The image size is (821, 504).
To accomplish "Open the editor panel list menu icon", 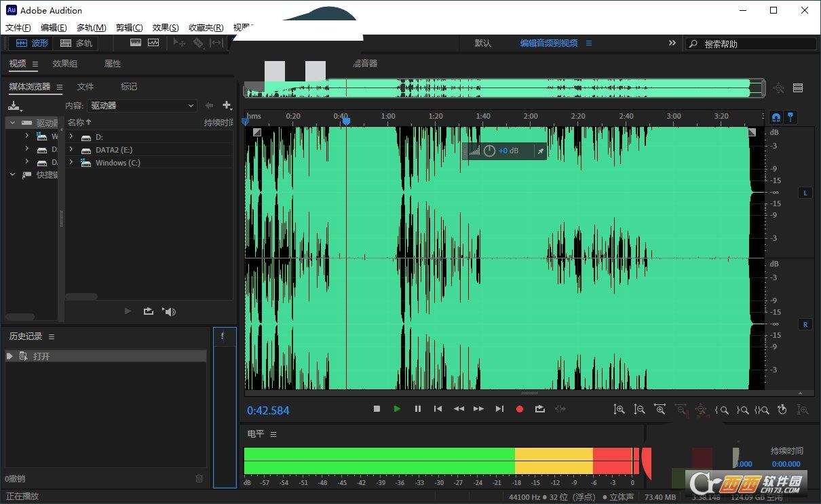I will click(798, 88).
